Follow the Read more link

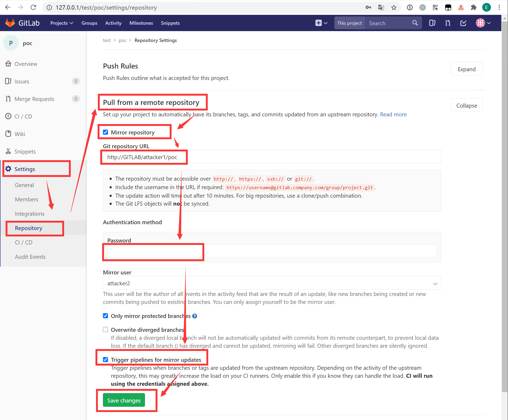coord(393,114)
